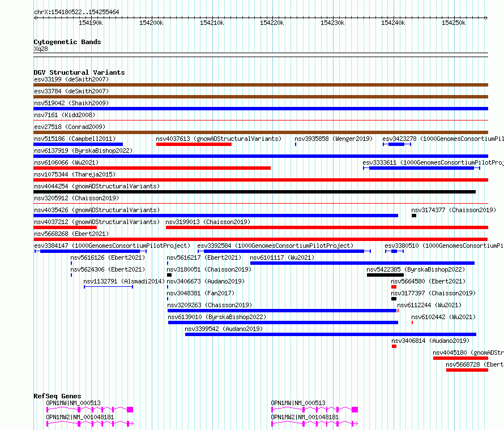Click the esv3423278 1000Genomes variant glyph
This screenshot has height=430, width=504.
pyautogui.click(x=397, y=144)
